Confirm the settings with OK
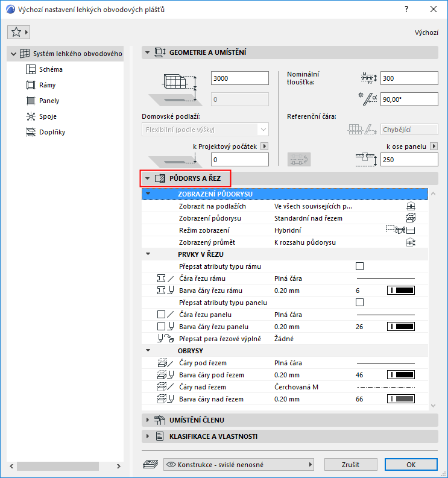 coord(411,465)
